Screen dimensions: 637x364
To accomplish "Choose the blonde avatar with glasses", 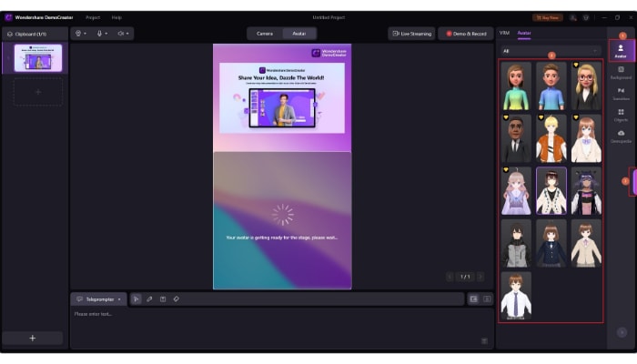I will pos(586,86).
